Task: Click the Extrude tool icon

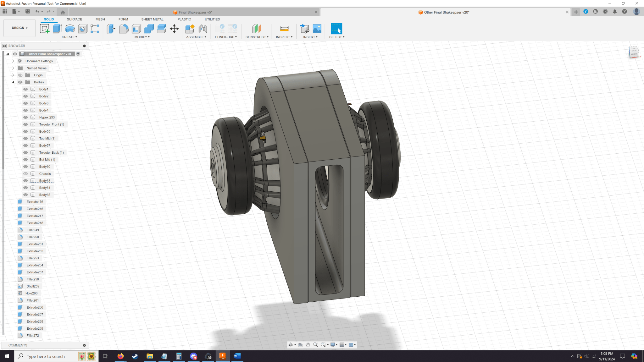Action: (x=57, y=29)
